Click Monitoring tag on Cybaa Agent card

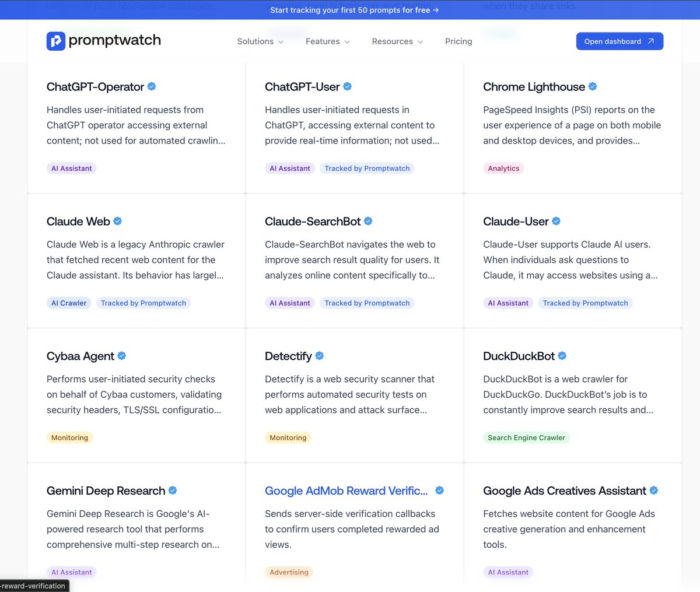click(x=70, y=438)
